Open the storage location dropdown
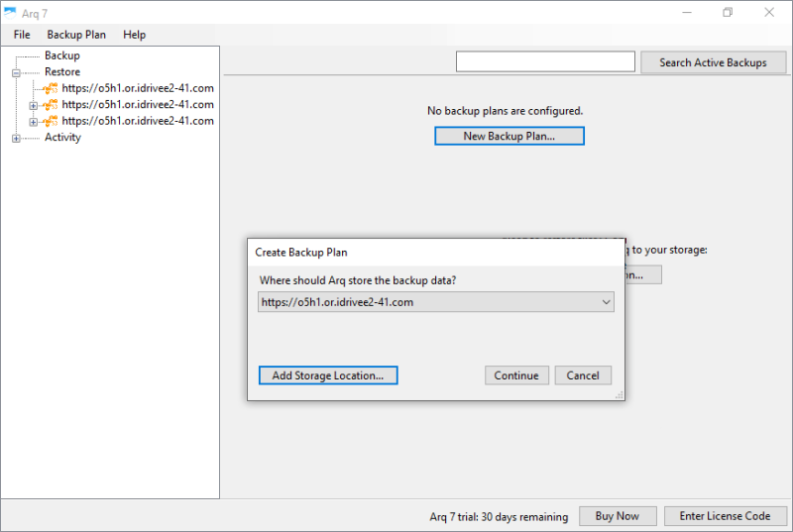 pos(607,302)
